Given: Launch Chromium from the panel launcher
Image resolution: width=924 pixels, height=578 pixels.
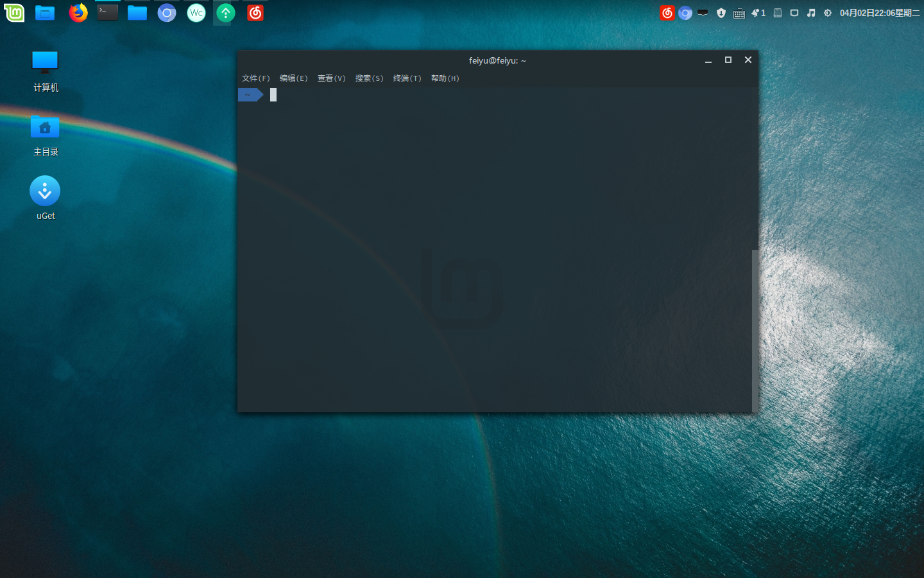Looking at the screenshot, I should (167, 12).
